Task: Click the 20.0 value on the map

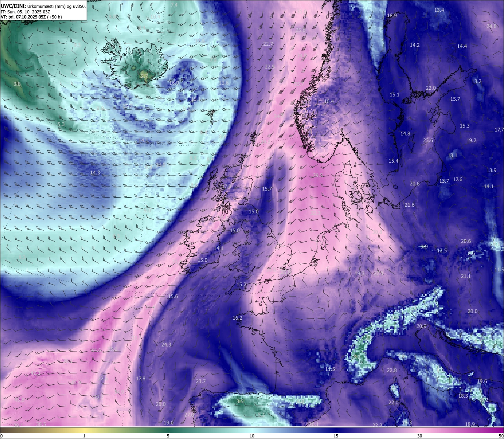Action: point(472,311)
